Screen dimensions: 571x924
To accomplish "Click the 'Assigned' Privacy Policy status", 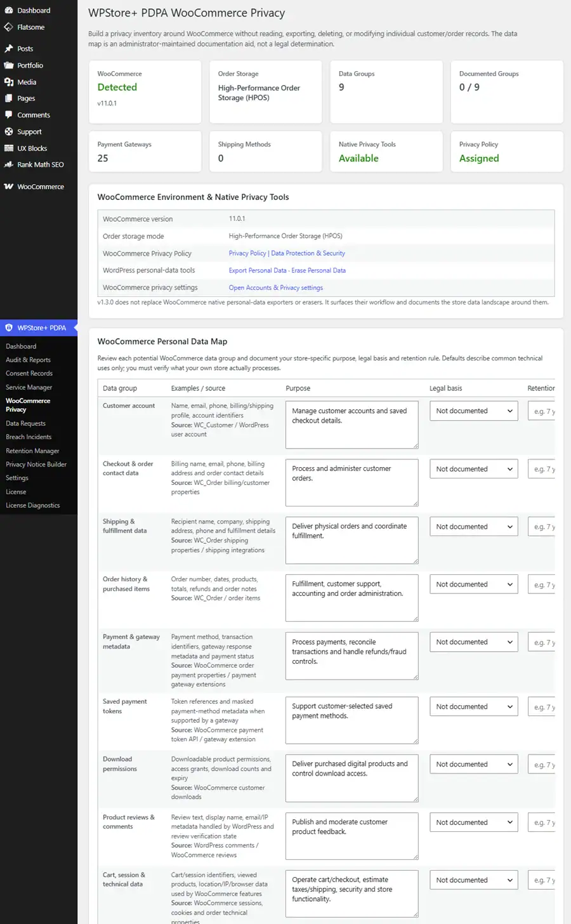I will (x=479, y=159).
